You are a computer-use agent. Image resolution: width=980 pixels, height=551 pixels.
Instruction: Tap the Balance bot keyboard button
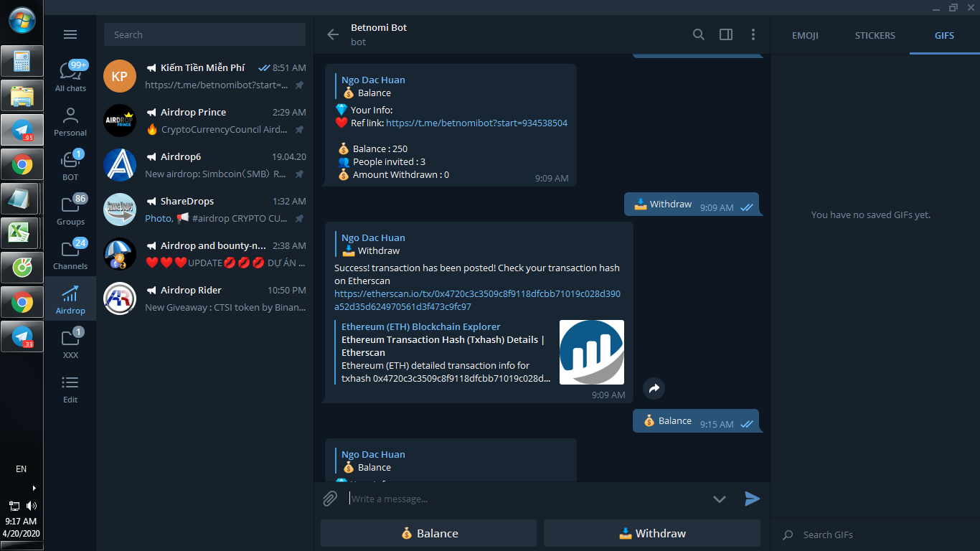click(429, 533)
